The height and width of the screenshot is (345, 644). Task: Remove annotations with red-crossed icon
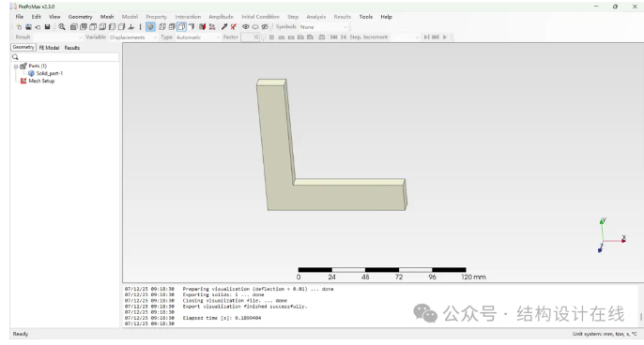point(234,27)
